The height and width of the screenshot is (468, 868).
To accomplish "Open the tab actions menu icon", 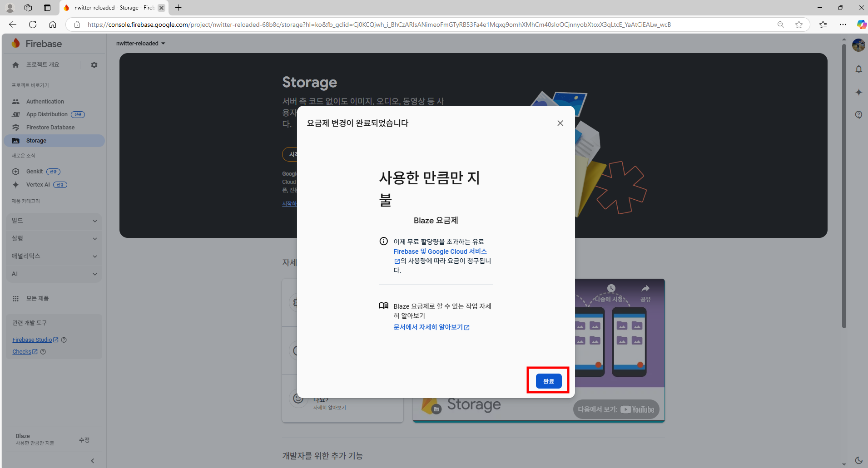I will [47, 8].
